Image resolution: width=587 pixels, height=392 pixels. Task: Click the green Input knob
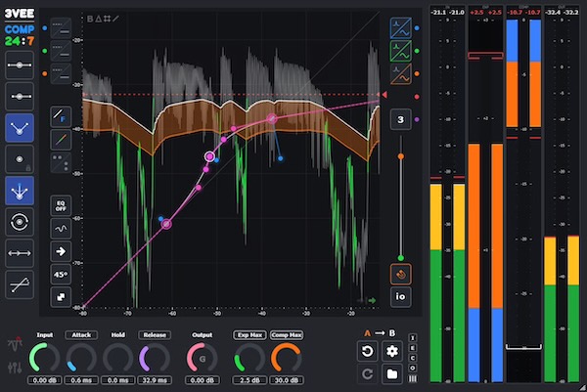click(45, 358)
